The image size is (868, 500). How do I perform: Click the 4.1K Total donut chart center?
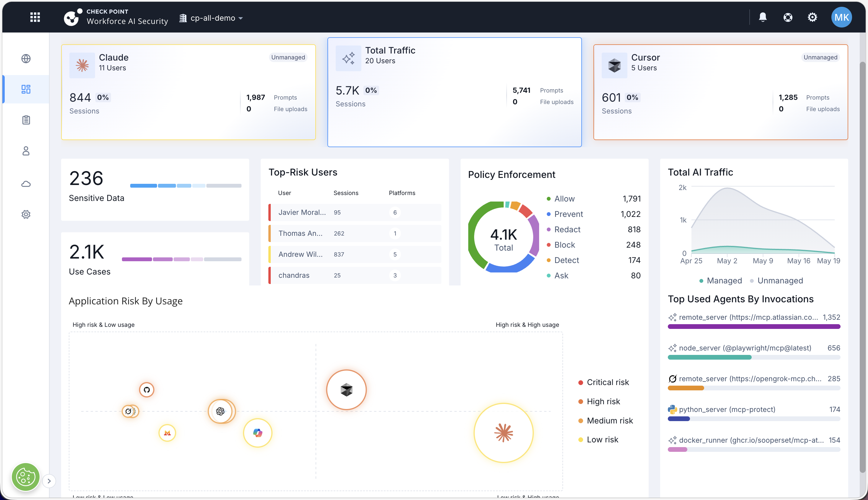click(x=504, y=239)
